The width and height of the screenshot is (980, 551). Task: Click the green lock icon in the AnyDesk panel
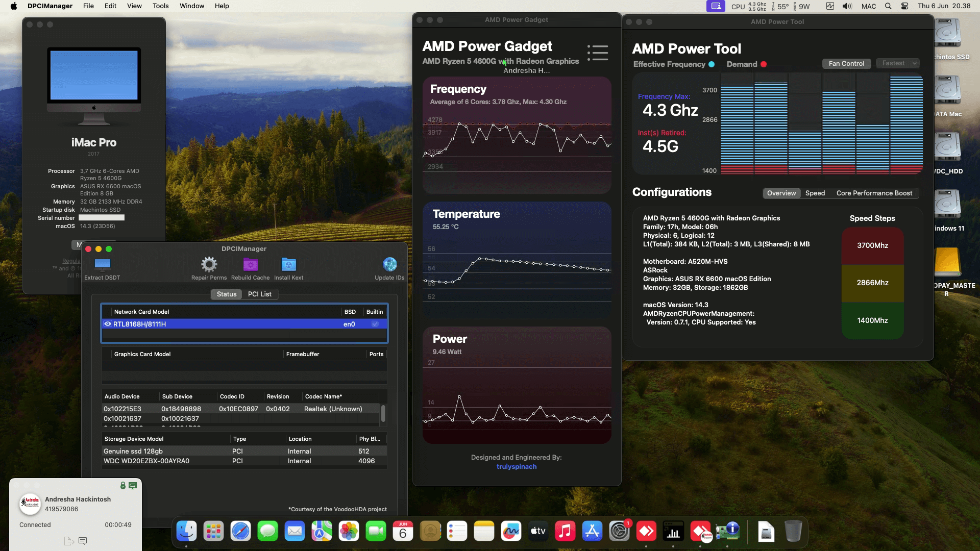122,486
